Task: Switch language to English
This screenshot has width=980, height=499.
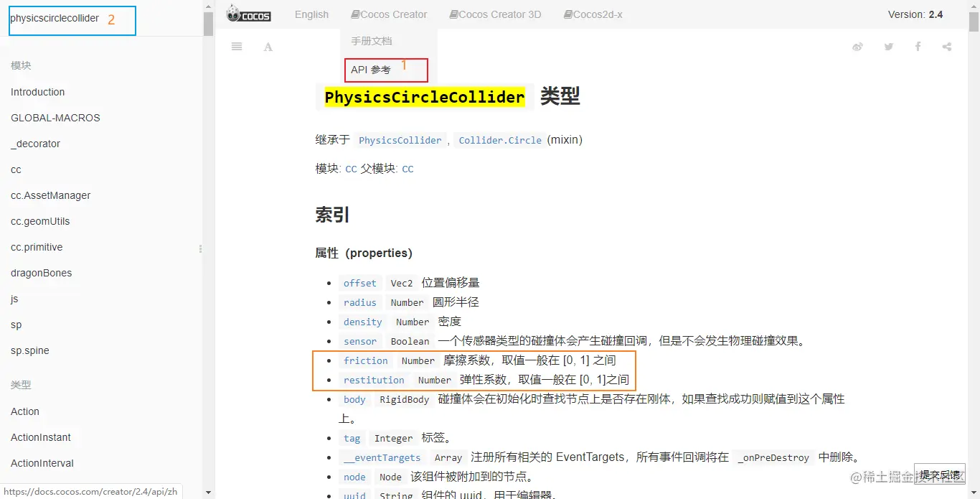Action: [x=311, y=14]
